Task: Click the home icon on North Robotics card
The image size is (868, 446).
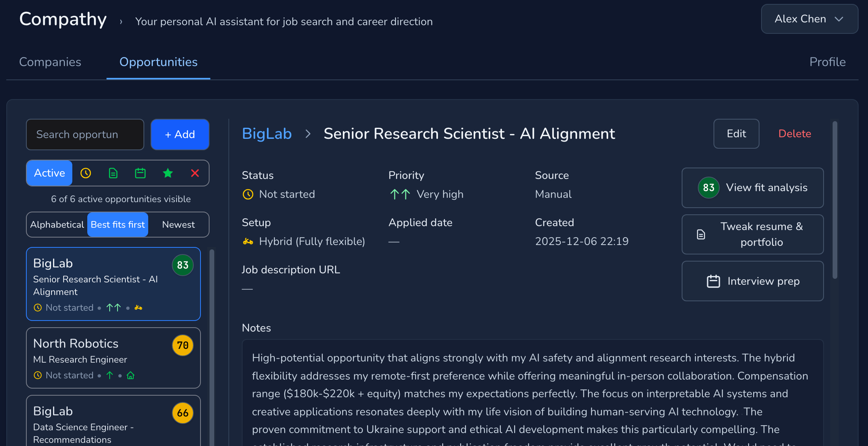Action: click(x=131, y=375)
